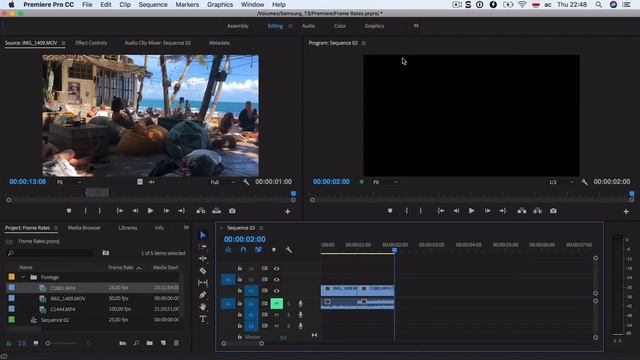Export frame from Source monitor
The image size is (640, 360).
pos(232,211)
